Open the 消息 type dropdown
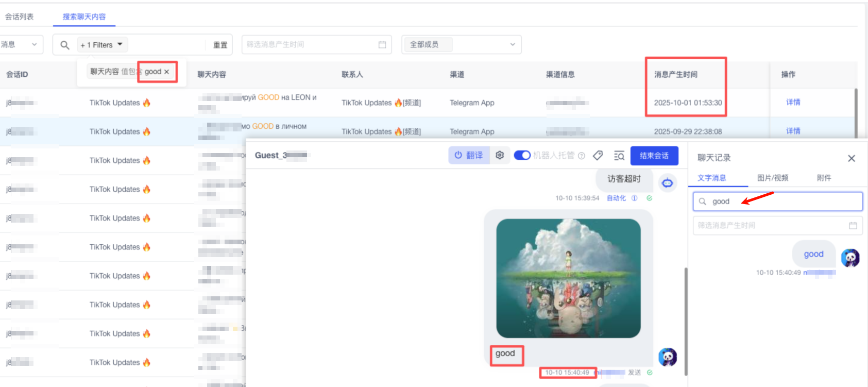Image resolution: width=868 pixels, height=387 pixels. tap(20, 45)
